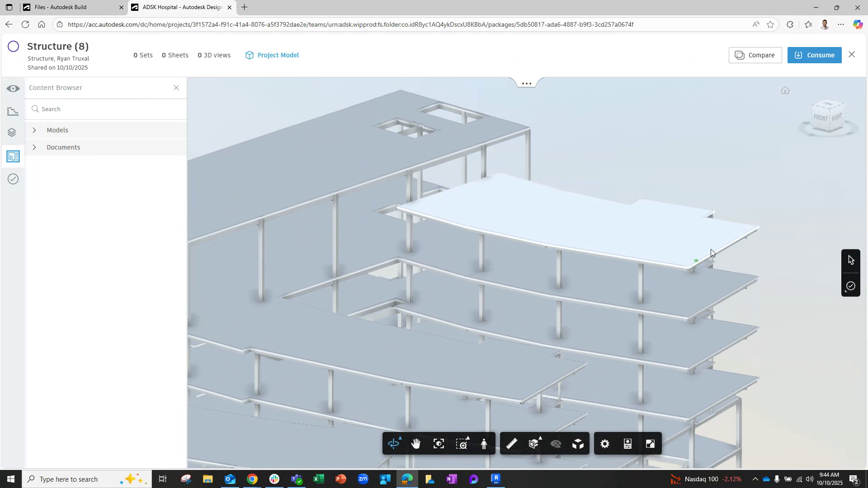Open viewer Settings with the gear icon

click(604, 443)
